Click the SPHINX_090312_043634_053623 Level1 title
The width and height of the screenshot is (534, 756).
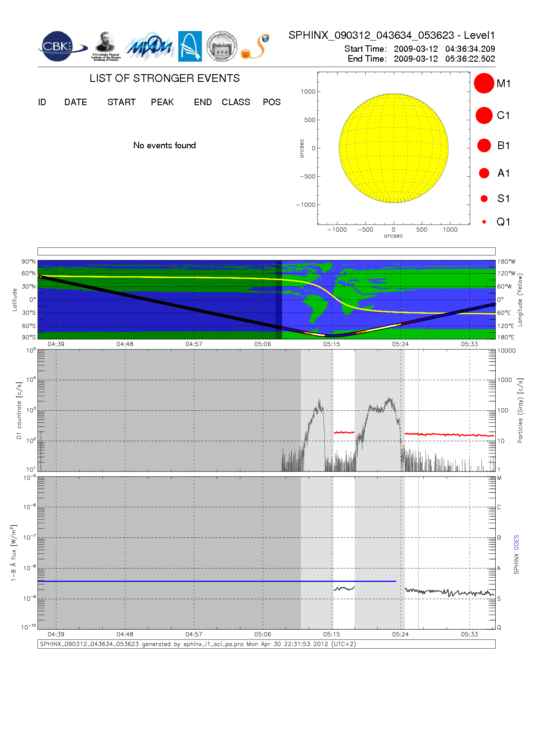point(391,35)
